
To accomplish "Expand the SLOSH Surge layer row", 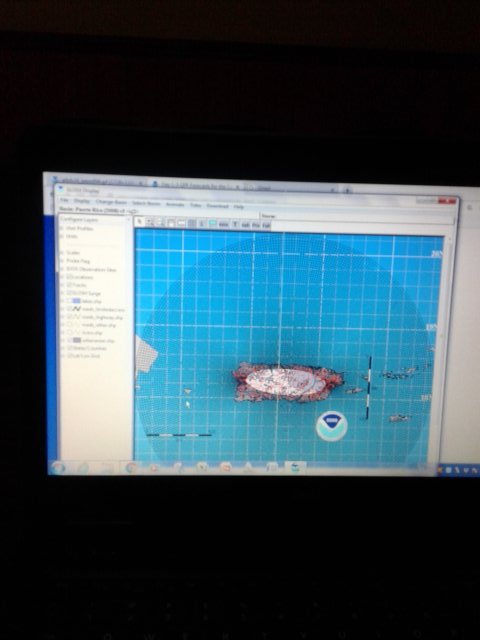I will point(62,293).
